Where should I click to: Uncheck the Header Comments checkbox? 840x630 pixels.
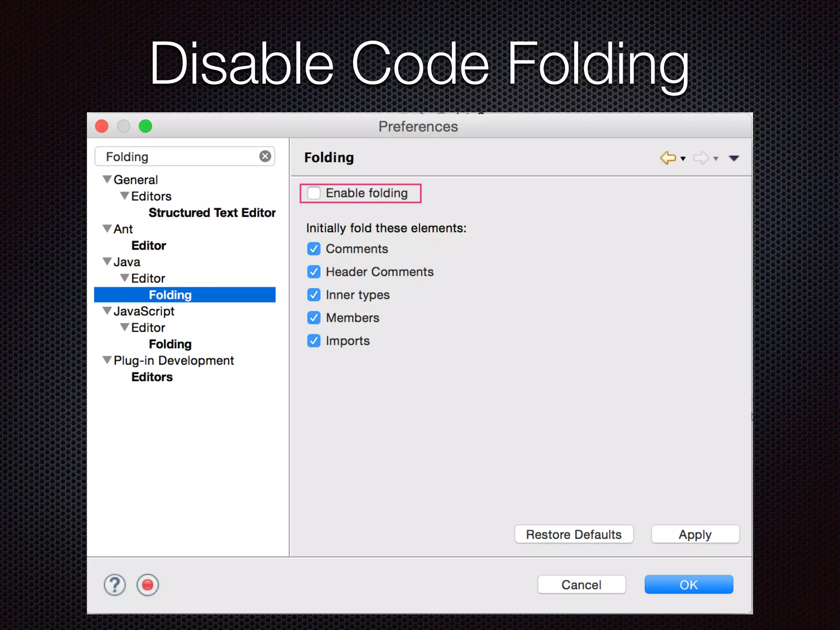click(x=314, y=272)
